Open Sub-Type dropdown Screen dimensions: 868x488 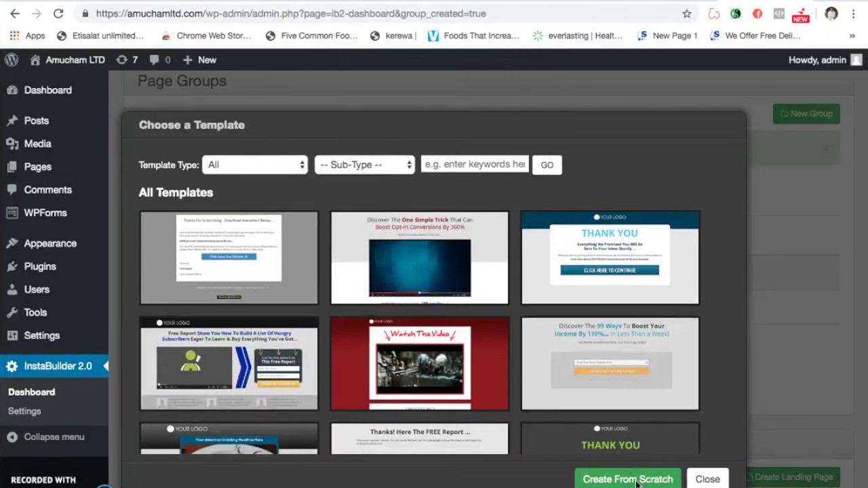pyautogui.click(x=364, y=165)
